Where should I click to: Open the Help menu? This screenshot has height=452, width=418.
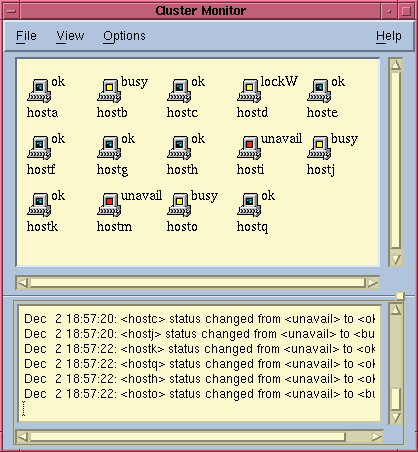[x=389, y=36]
